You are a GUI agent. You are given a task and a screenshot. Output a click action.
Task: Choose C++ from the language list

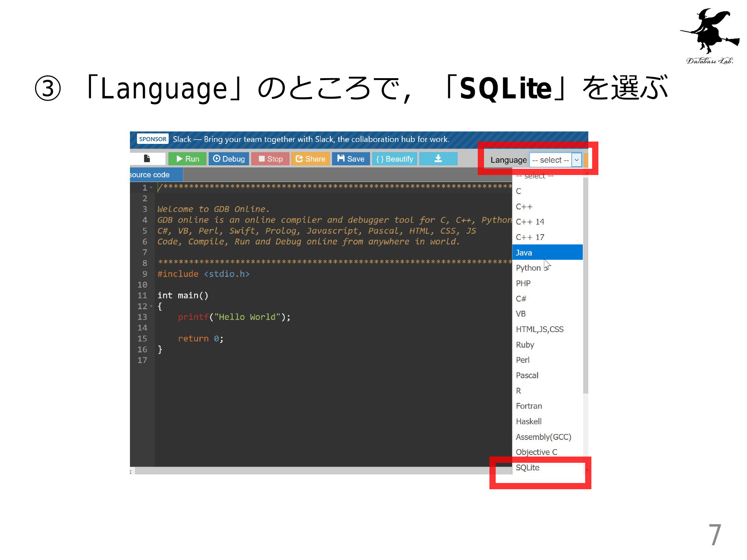[x=547, y=206]
